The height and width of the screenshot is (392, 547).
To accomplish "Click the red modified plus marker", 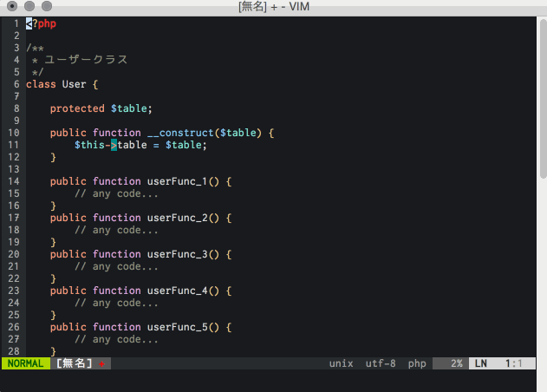I will coord(101,364).
